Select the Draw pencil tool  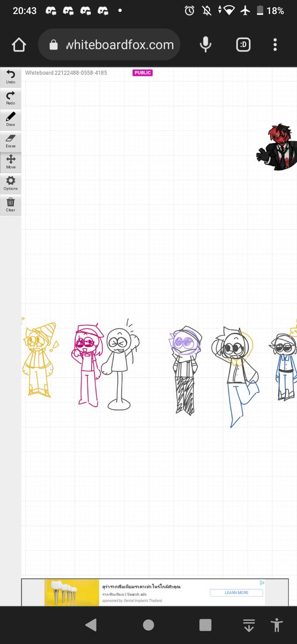pos(11,119)
